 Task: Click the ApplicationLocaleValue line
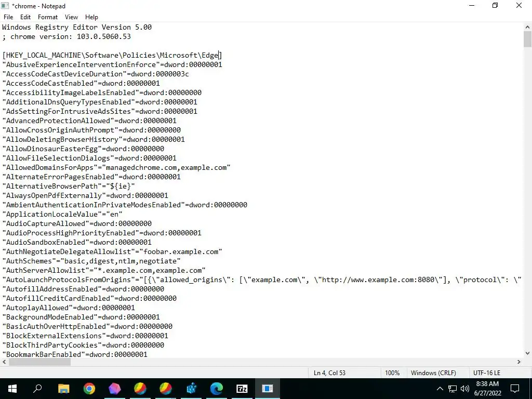(x=62, y=215)
